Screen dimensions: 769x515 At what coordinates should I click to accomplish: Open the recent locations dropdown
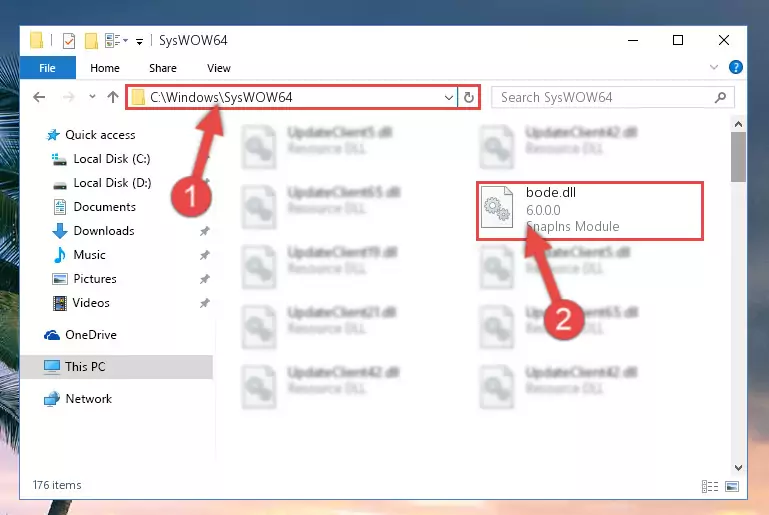pyautogui.click(x=92, y=97)
